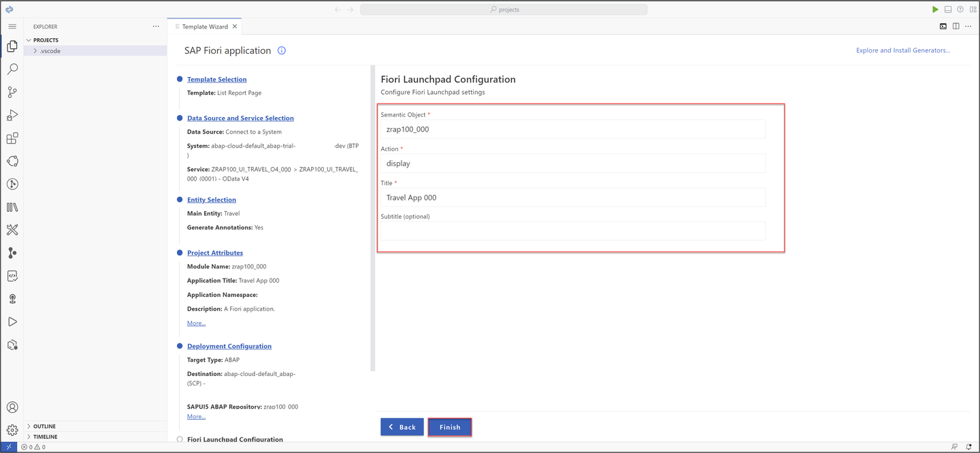Split the editor with the split icon

[956, 27]
